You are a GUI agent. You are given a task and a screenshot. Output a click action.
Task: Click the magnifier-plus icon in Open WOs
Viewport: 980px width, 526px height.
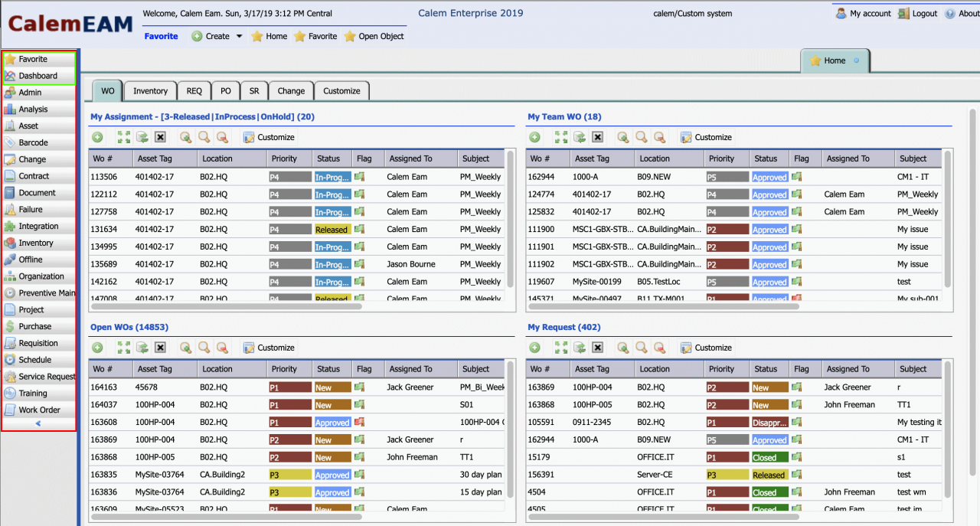point(185,348)
